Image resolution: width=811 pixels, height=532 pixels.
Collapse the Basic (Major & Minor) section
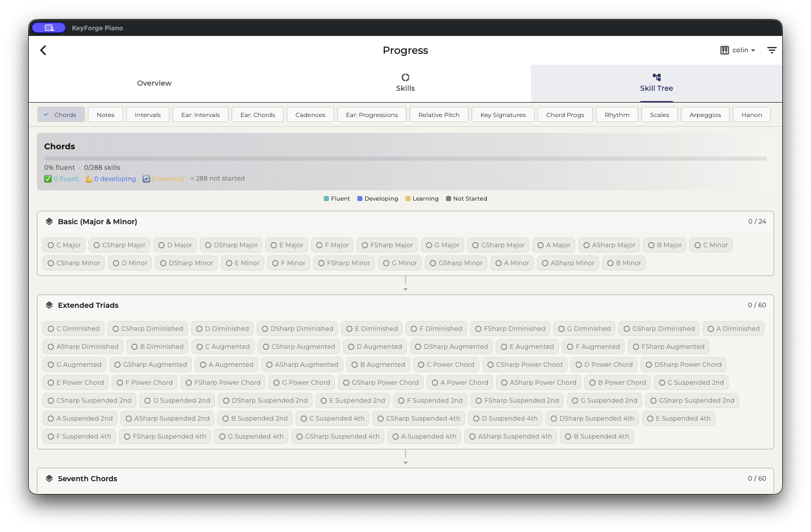click(405, 222)
